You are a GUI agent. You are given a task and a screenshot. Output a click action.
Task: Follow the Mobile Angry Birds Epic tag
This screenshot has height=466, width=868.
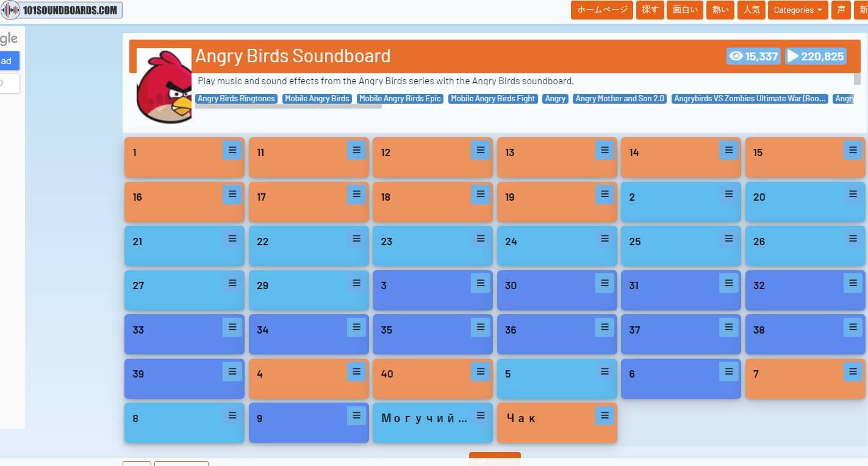tap(400, 99)
